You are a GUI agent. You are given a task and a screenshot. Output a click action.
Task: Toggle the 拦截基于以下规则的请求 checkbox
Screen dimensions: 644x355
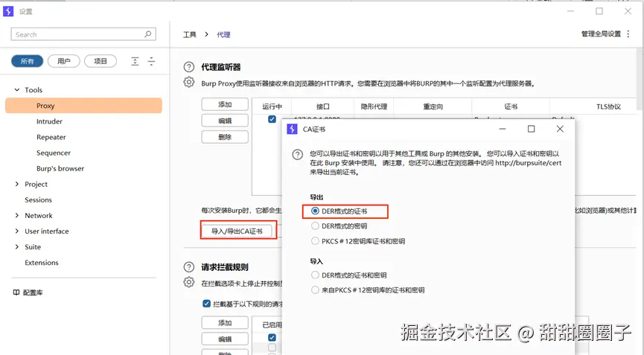(206, 304)
